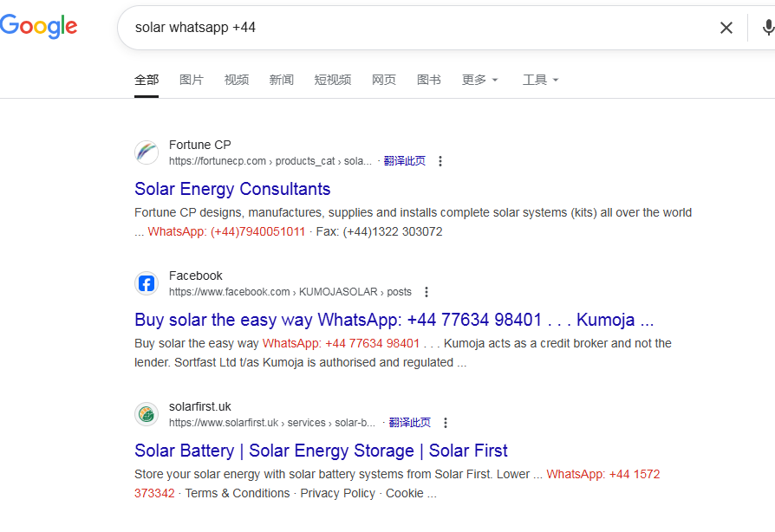
Task: Select the 全部 tab
Action: 147,80
